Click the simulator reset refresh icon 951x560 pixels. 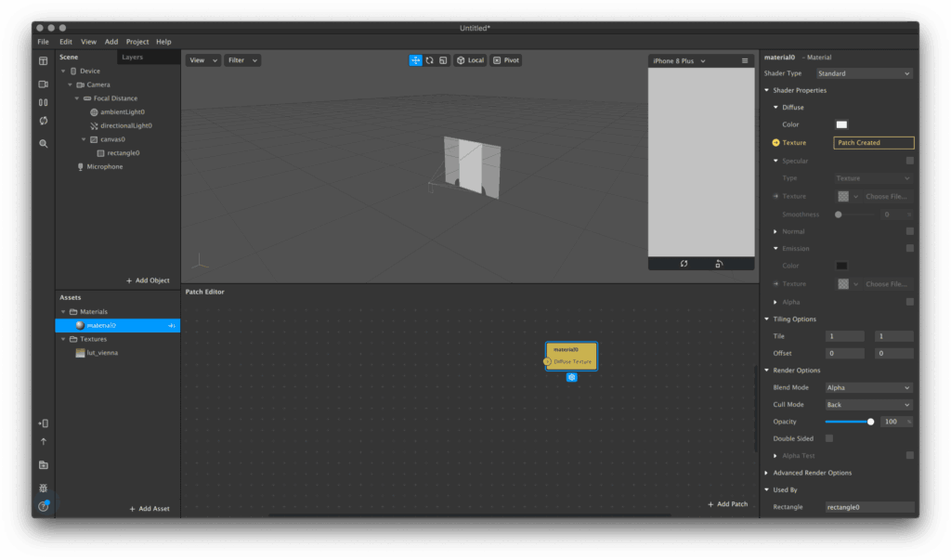(x=684, y=264)
